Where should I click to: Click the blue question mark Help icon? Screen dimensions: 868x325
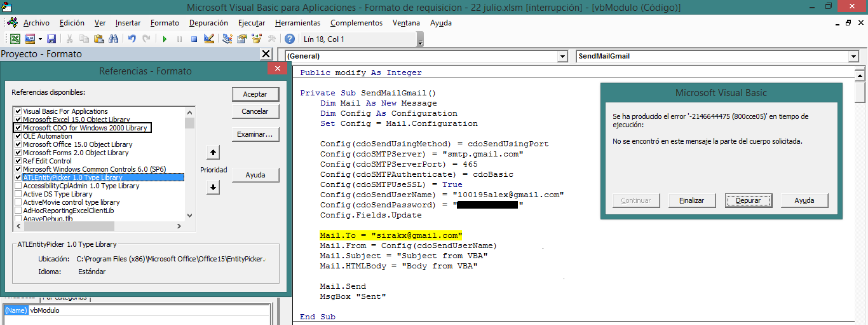pos(290,39)
